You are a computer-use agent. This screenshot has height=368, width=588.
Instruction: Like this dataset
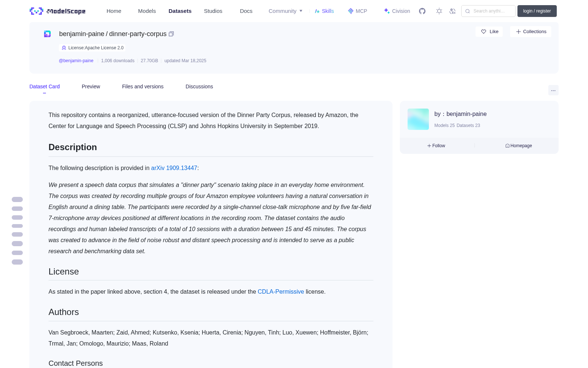489,32
